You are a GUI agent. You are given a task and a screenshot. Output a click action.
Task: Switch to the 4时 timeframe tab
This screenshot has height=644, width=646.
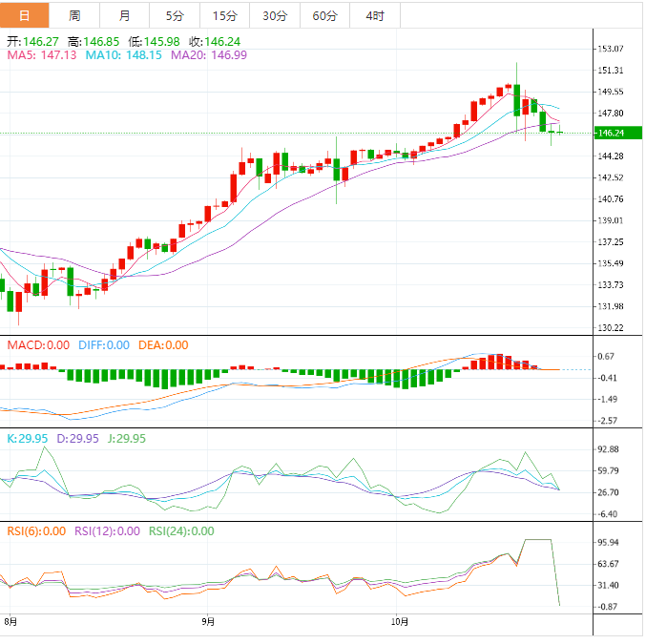point(375,15)
